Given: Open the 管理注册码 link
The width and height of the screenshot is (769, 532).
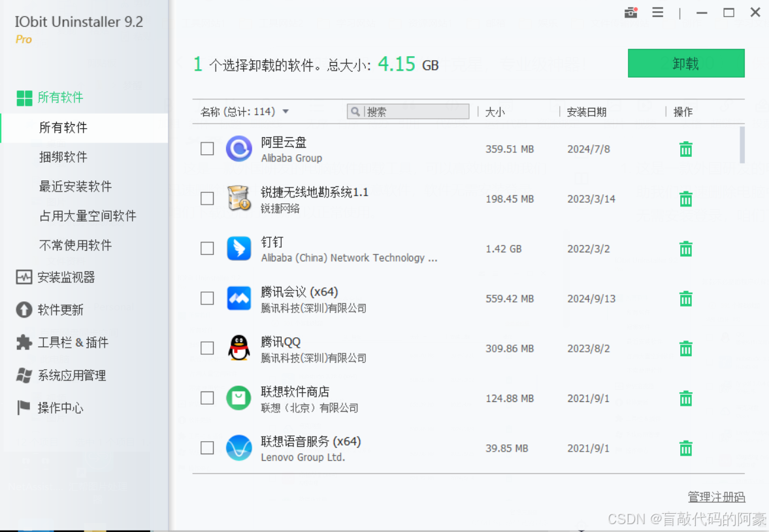Looking at the screenshot, I should [x=716, y=497].
